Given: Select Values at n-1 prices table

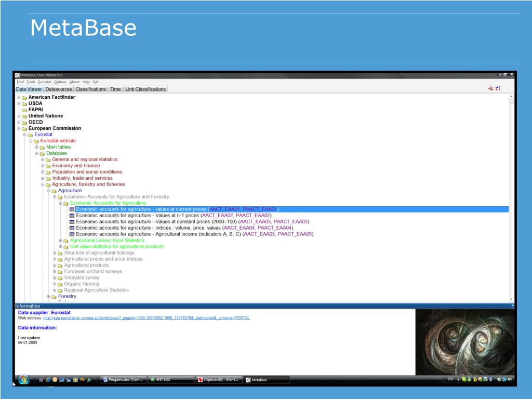Looking at the screenshot, I should [174, 216].
